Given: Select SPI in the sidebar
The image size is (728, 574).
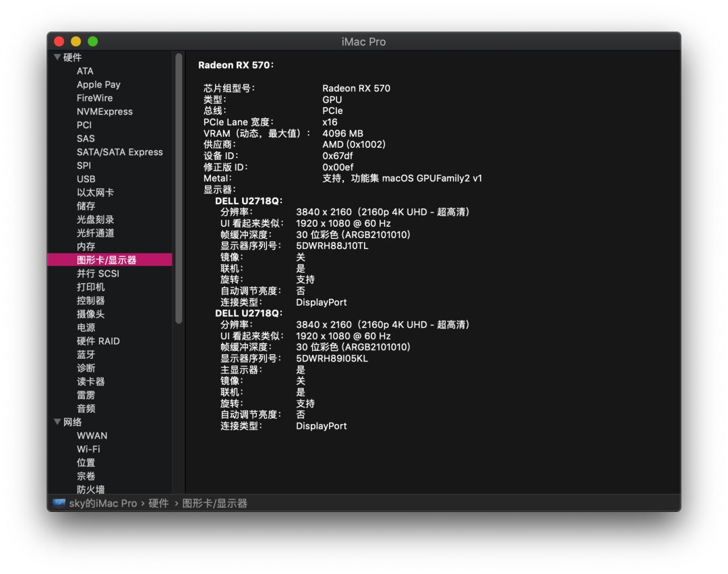Looking at the screenshot, I should pyautogui.click(x=84, y=165).
